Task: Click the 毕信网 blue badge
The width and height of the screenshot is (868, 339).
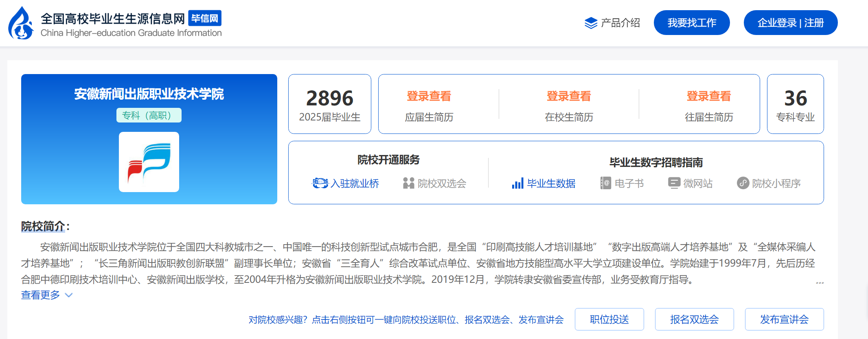Action: coord(205,18)
